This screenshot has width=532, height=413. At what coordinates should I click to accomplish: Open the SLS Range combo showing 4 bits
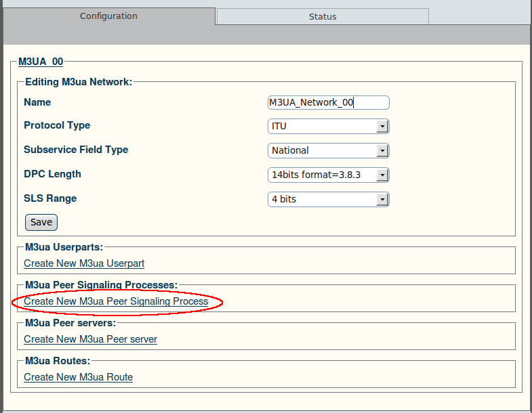point(329,199)
